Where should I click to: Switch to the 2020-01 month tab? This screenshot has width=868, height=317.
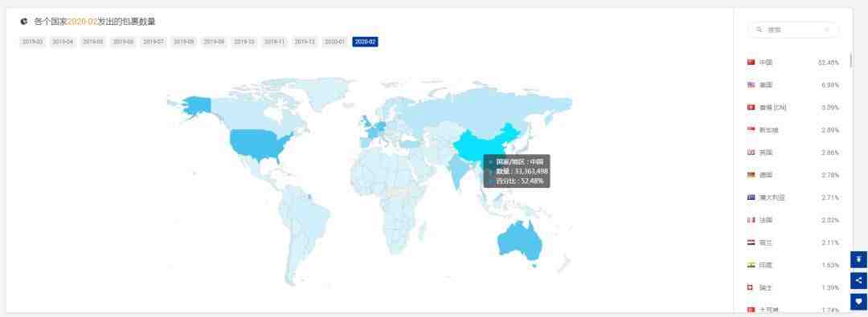pyautogui.click(x=334, y=42)
